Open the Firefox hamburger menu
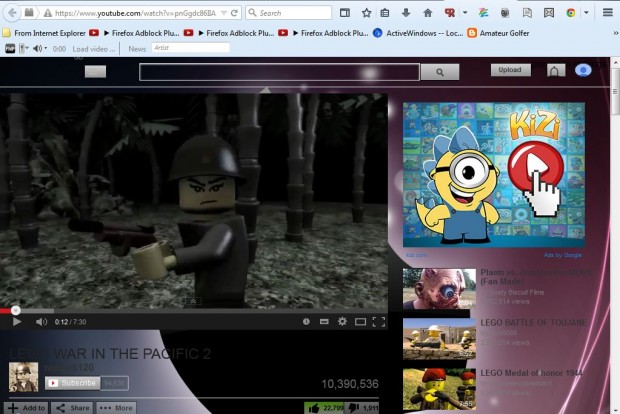 coord(608,13)
